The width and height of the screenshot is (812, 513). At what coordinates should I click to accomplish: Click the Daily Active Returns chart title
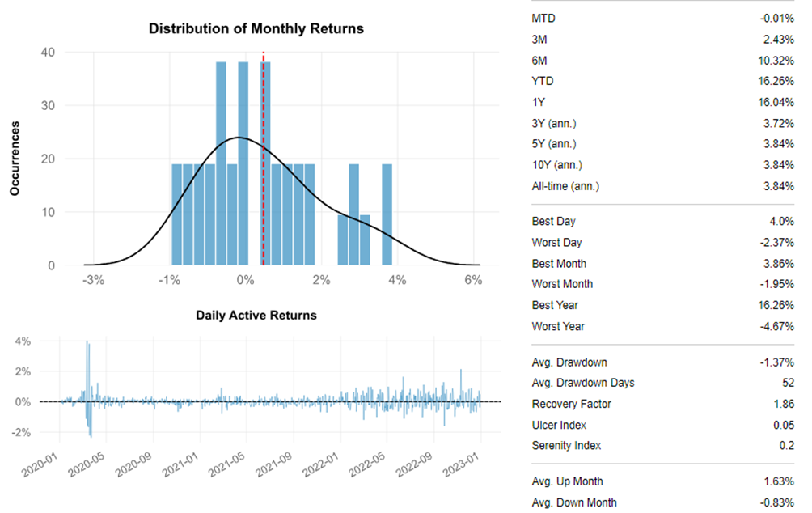pos(256,315)
